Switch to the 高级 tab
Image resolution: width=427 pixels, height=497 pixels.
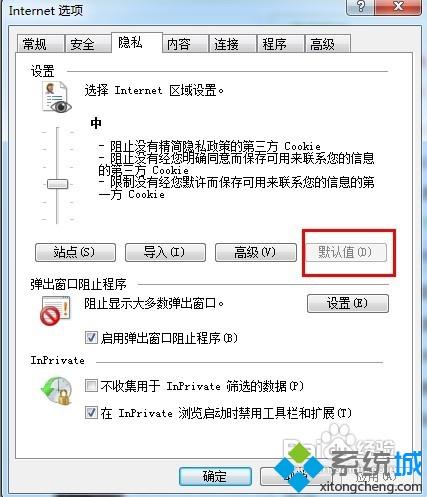(327, 44)
